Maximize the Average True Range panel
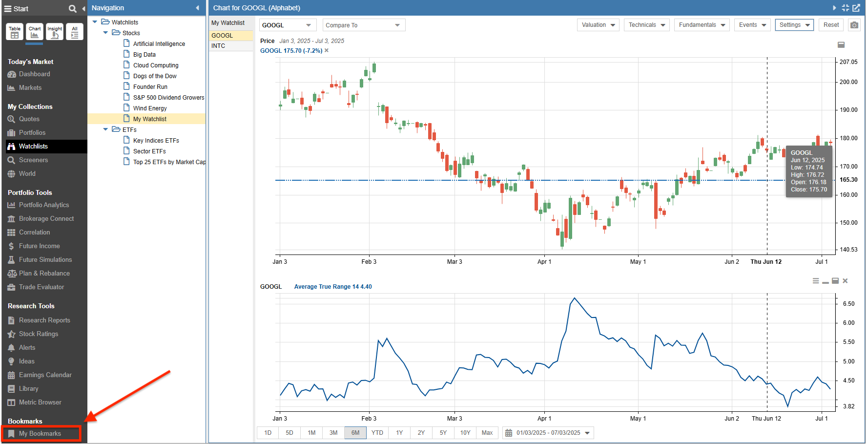Viewport: 868px width, 446px height. click(835, 281)
